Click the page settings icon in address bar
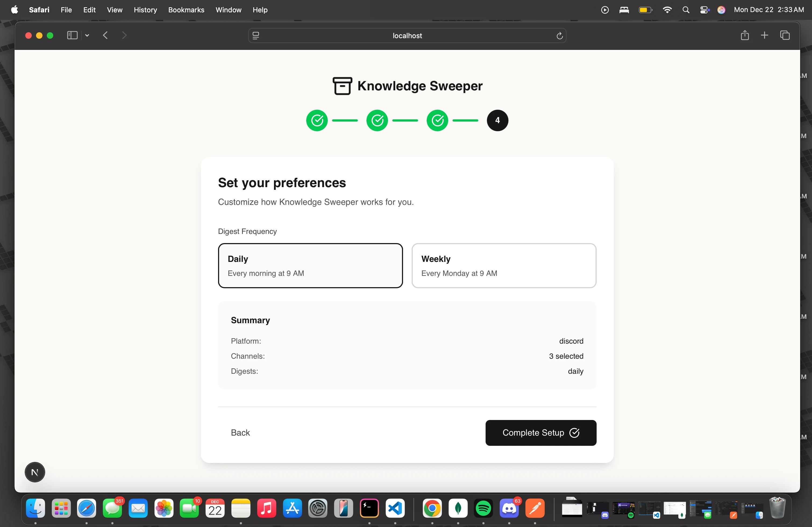Viewport: 812px width, 527px height. (256, 36)
